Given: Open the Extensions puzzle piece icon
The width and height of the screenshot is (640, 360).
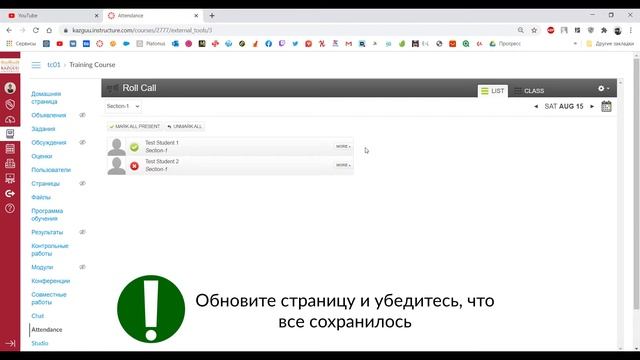Looking at the screenshot, I should (604, 30).
